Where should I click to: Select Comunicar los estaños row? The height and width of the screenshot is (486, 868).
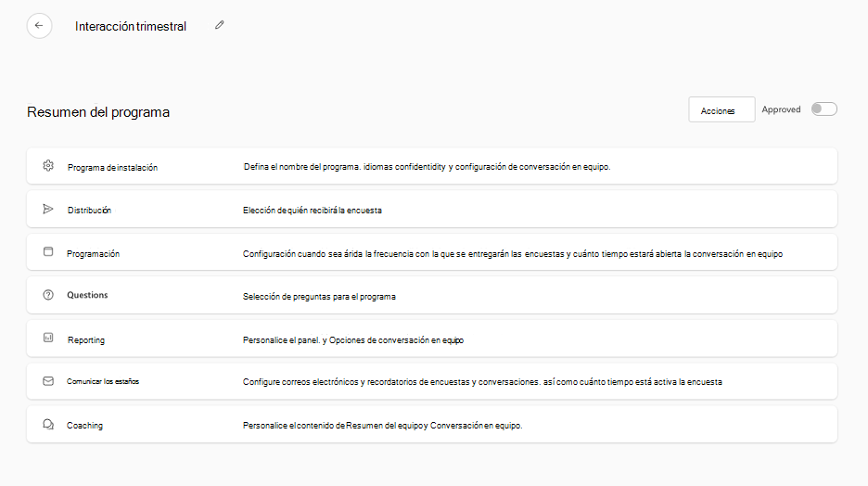[103, 381]
